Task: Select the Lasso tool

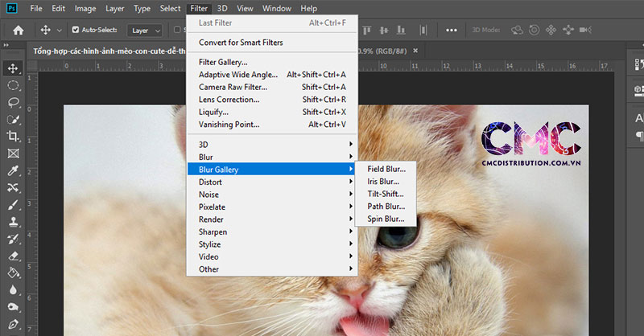Action: coord(13,102)
